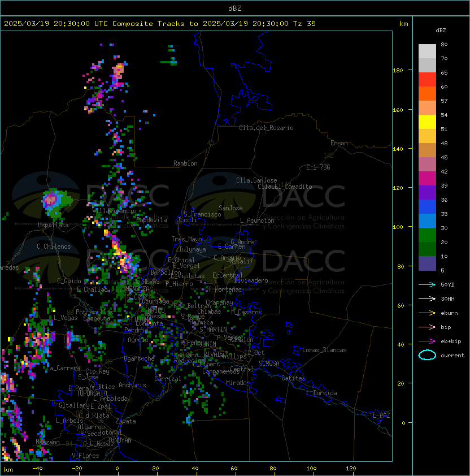The height and width of the screenshot is (476, 470).
Task: Click the 'Carrizal' place label
Action: [x=168, y=379]
